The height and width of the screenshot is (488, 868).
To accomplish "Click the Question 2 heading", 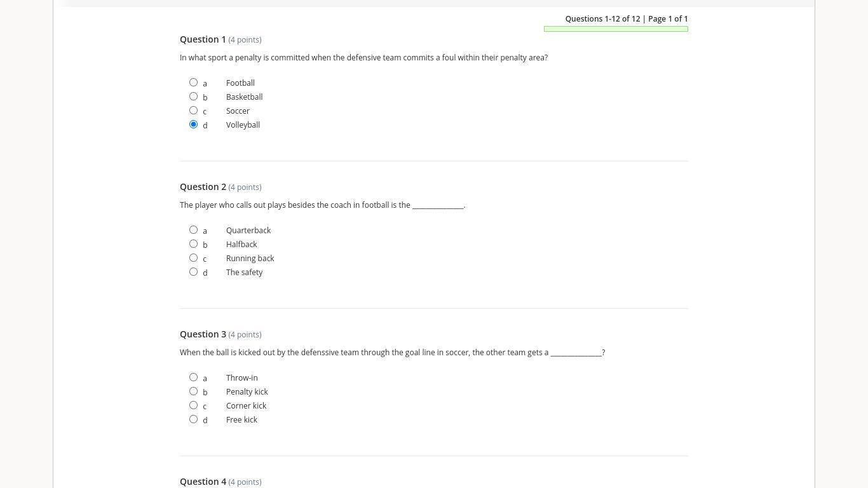I will click(203, 187).
